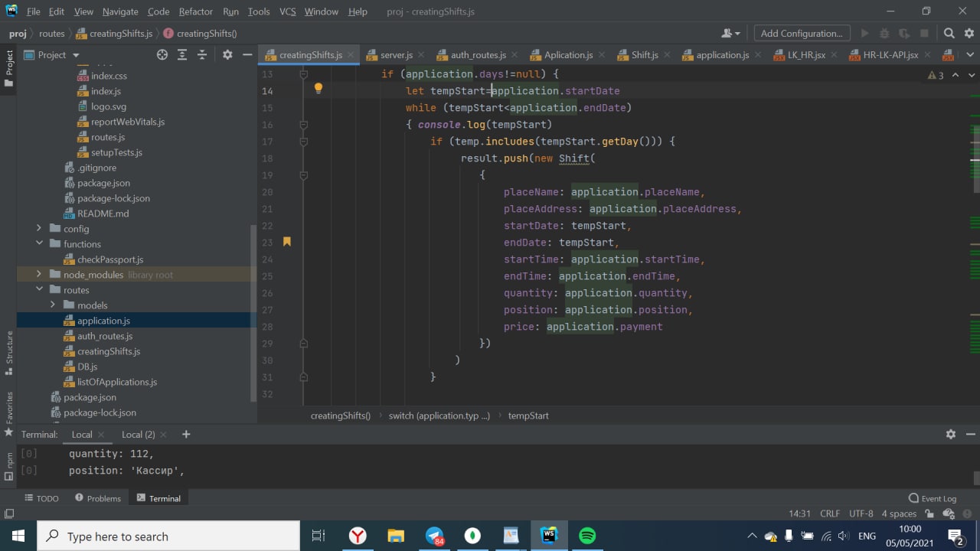This screenshot has width=980, height=551.
Task: Expand the node_modules folder
Action: (39, 275)
